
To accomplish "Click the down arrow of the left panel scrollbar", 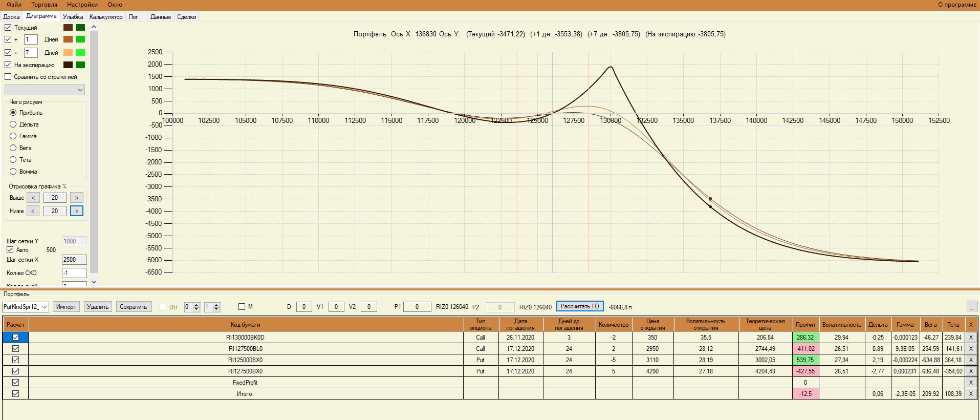I will 94,282.
